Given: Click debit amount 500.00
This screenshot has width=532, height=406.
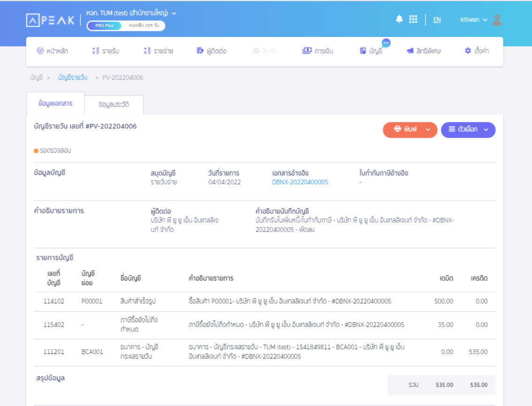Looking at the screenshot, I should pyautogui.click(x=444, y=301).
